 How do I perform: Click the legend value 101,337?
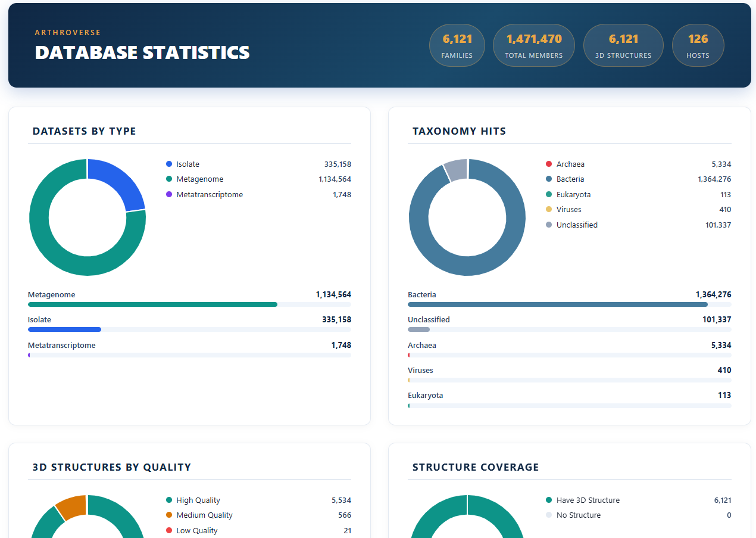718,225
